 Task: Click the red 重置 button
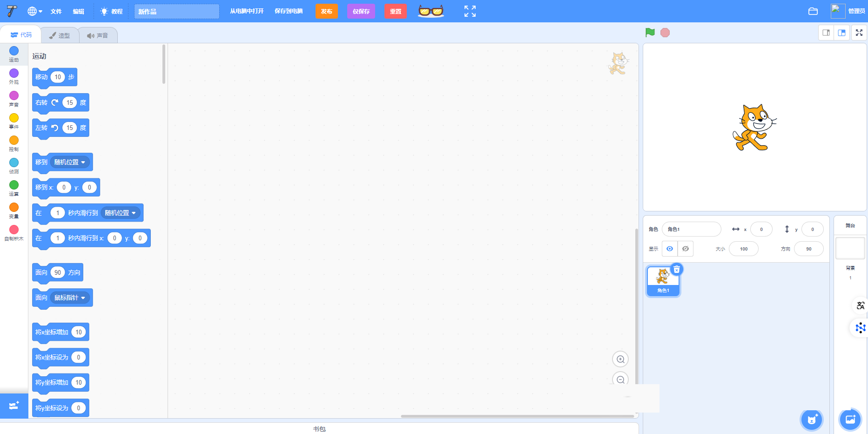coord(395,11)
